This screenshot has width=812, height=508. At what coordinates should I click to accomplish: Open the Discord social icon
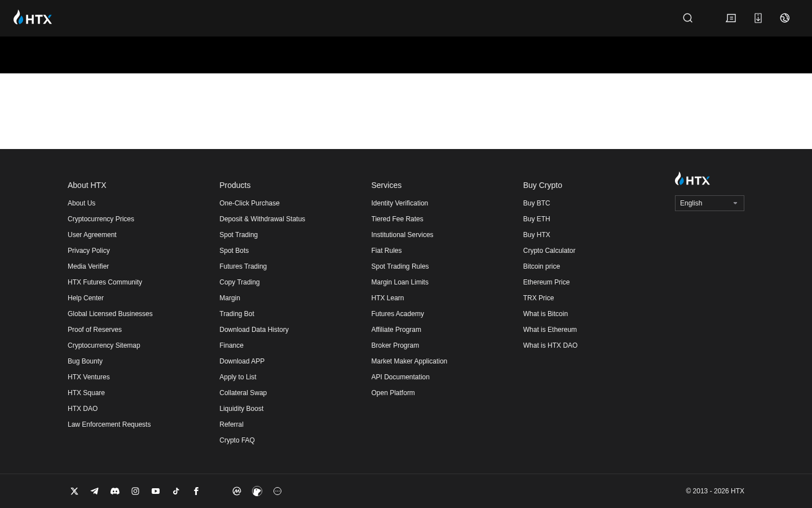click(x=115, y=491)
